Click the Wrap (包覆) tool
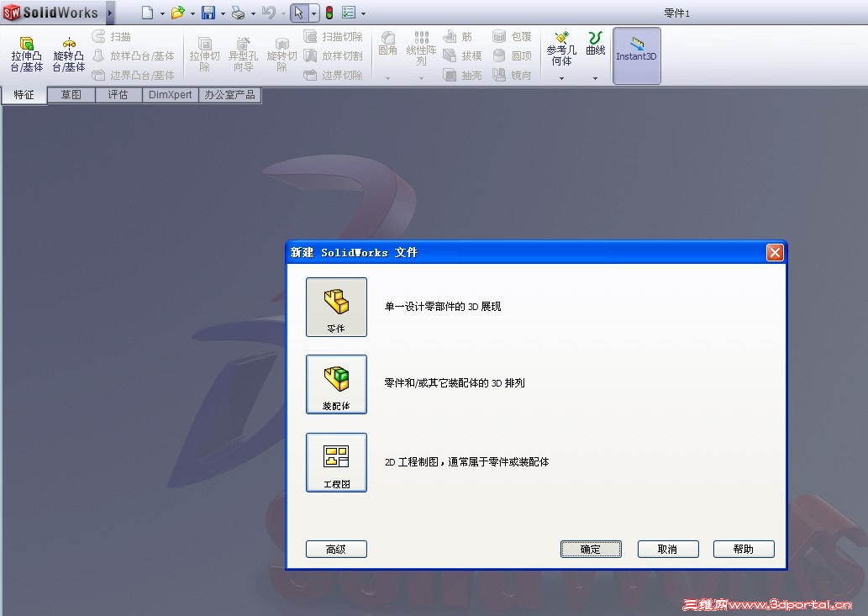 (512, 36)
